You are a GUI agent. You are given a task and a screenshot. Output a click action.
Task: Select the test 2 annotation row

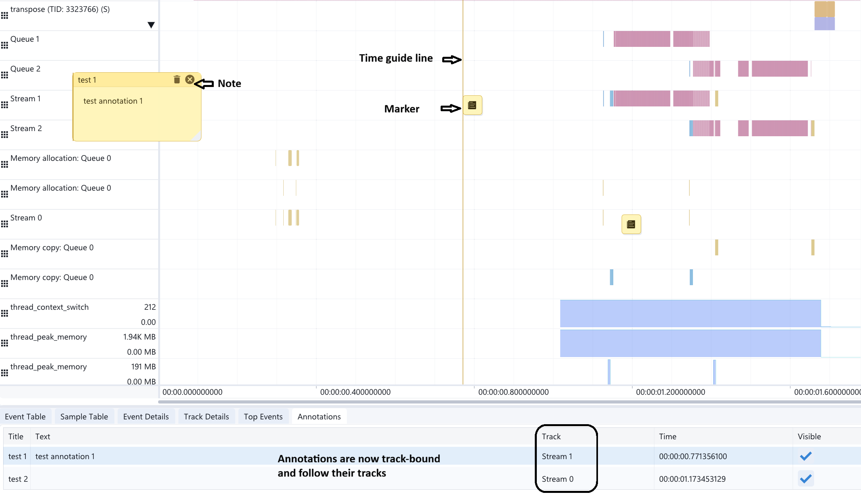(x=432, y=479)
